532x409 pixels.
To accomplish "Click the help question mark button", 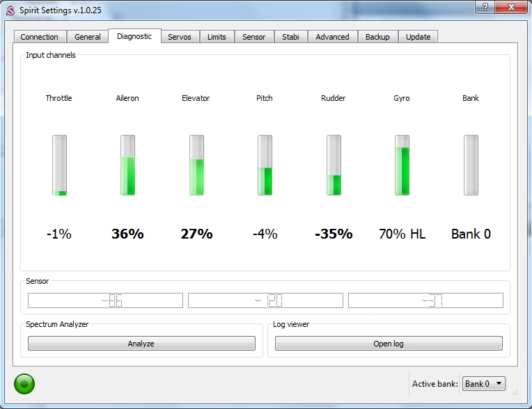I will click(483, 7).
